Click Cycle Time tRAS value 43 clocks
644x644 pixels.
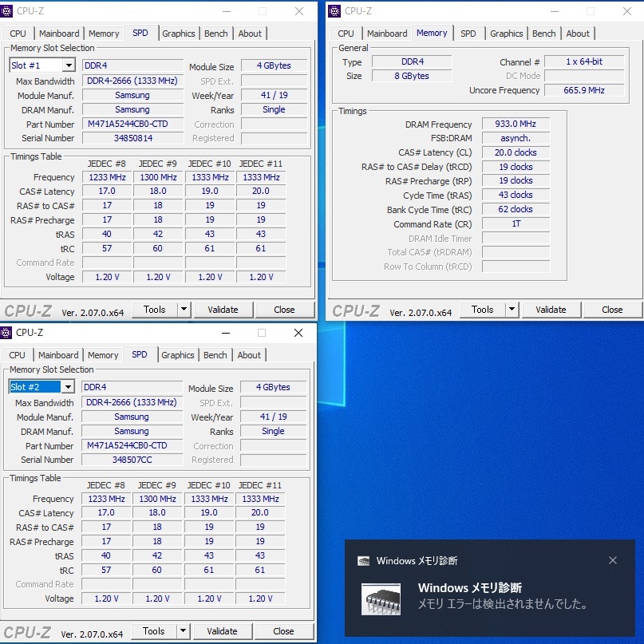(x=516, y=195)
